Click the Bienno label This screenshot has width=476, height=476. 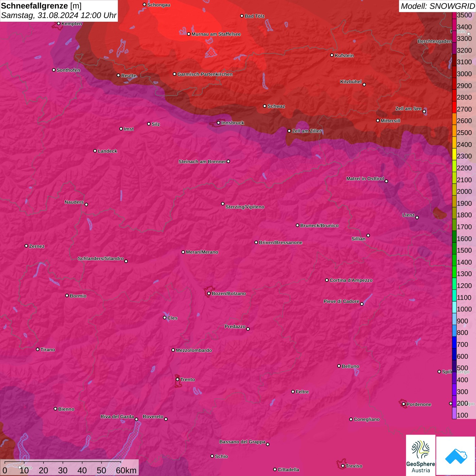pyautogui.click(x=66, y=409)
